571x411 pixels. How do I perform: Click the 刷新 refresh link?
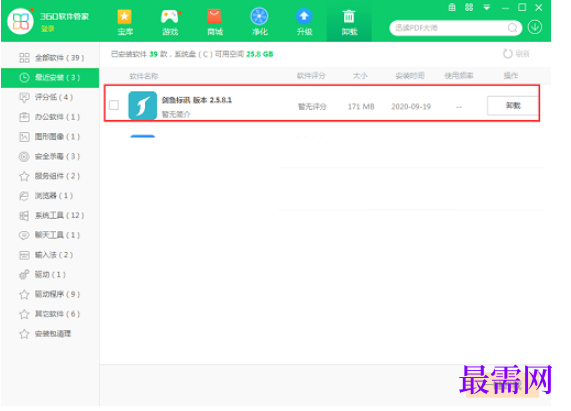pyautogui.click(x=516, y=54)
